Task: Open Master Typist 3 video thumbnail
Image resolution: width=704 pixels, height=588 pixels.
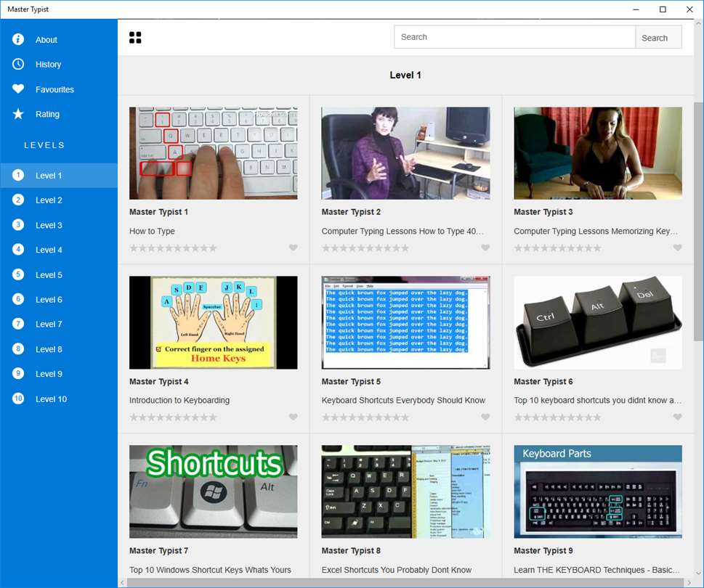Action: pyautogui.click(x=598, y=153)
